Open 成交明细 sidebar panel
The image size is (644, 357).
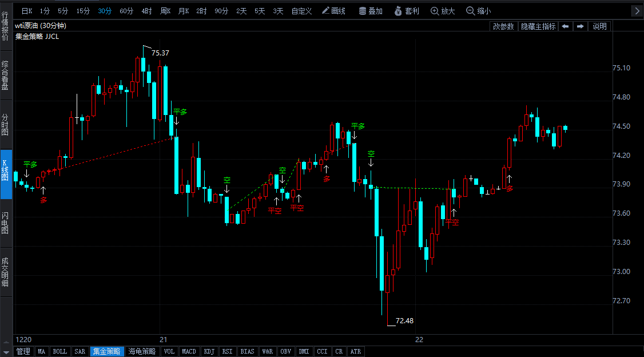5,272
